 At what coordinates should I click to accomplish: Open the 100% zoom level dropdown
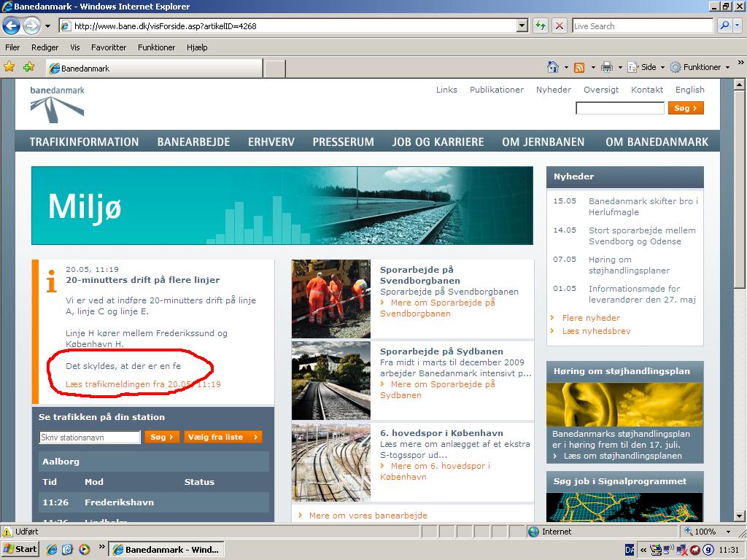pos(728,532)
